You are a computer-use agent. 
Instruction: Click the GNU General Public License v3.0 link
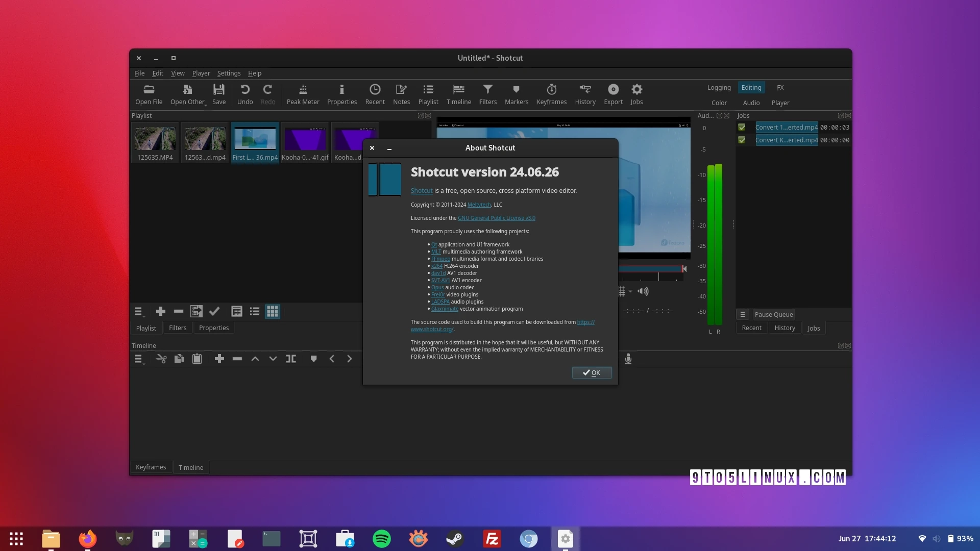[x=496, y=218]
